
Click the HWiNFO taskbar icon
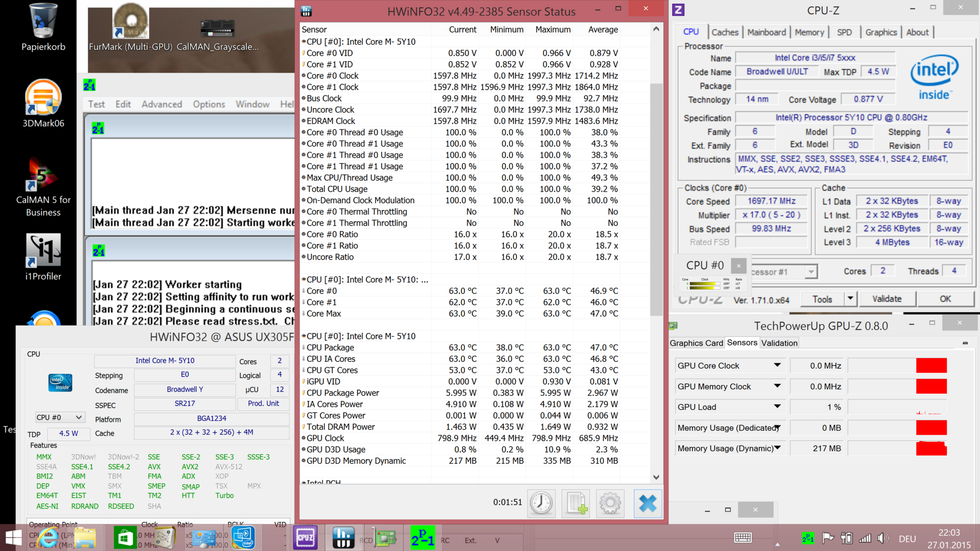point(343,538)
